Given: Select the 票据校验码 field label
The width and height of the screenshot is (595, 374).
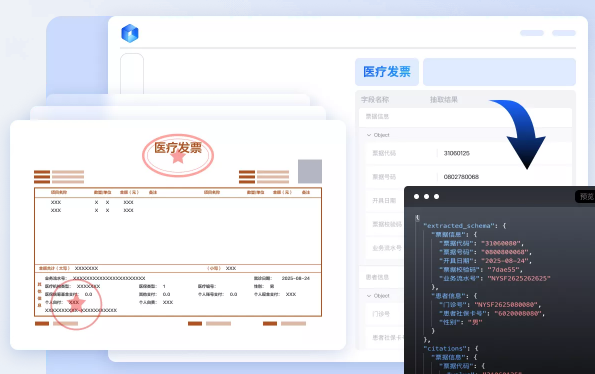Looking at the screenshot, I should [387, 225].
